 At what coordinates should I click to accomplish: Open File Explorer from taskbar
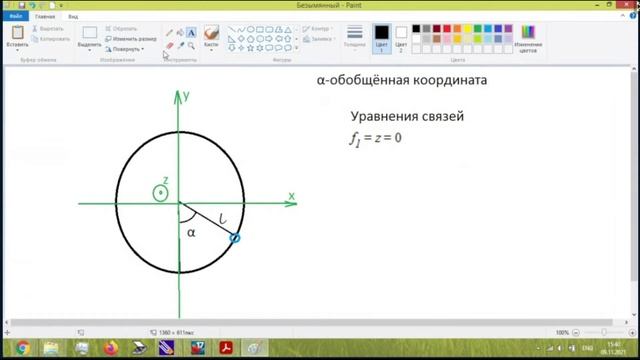[51, 348]
